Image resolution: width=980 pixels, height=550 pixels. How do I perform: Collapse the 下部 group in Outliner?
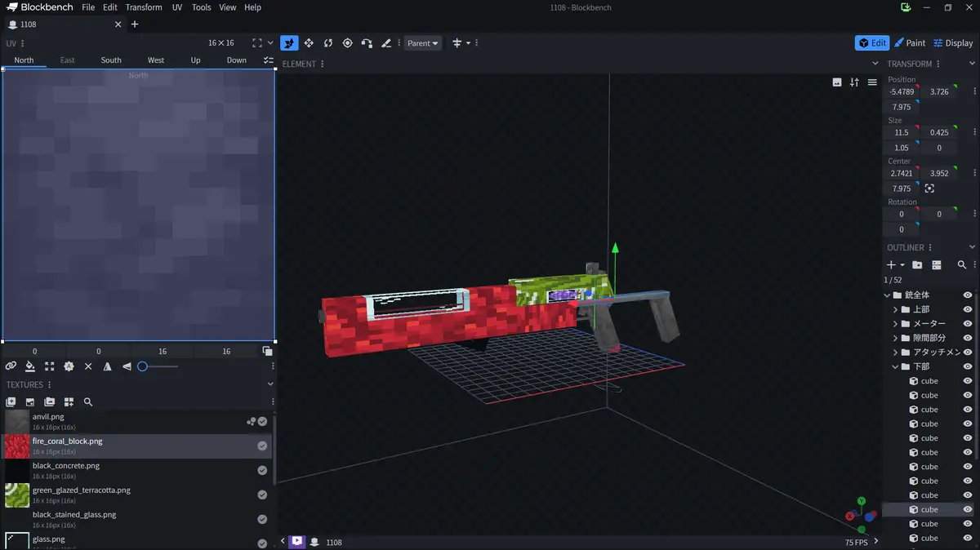point(895,367)
